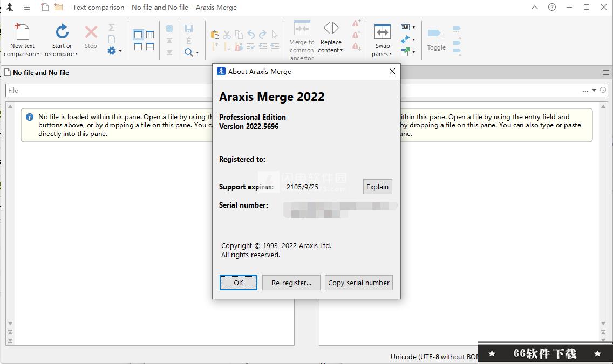613x364 pixels.
Task: Click the Explain button
Action: (x=377, y=187)
